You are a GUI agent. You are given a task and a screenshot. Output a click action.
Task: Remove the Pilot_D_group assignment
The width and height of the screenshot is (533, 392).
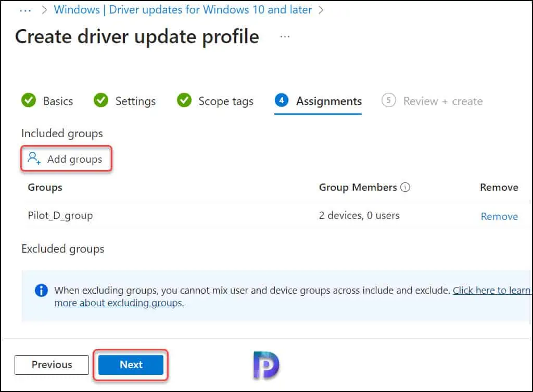click(x=499, y=216)
